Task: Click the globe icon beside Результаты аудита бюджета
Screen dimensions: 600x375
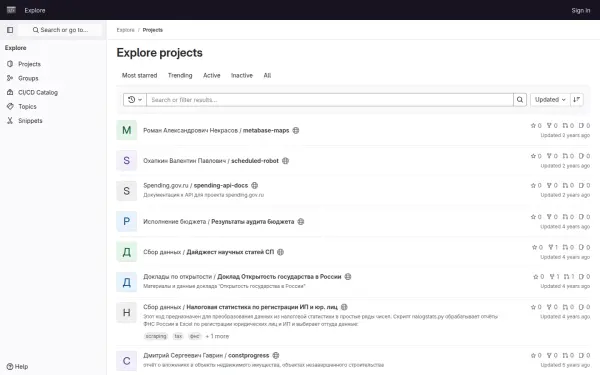Action: click(x=301, y=222)
